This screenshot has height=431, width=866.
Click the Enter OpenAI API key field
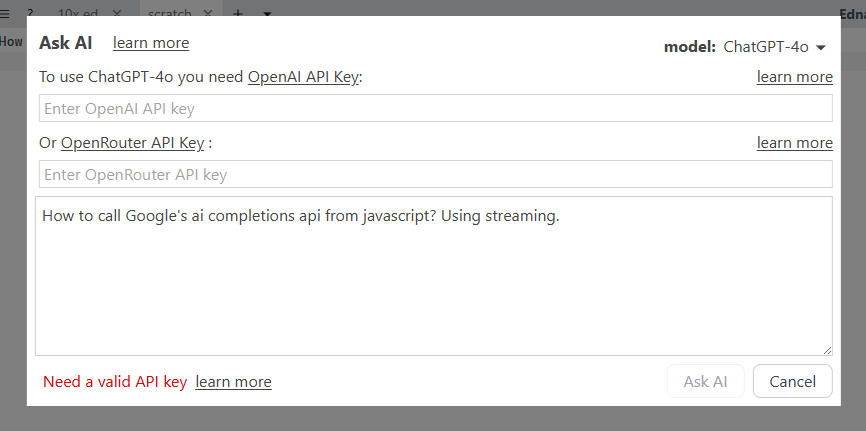[x=435, y=108]
